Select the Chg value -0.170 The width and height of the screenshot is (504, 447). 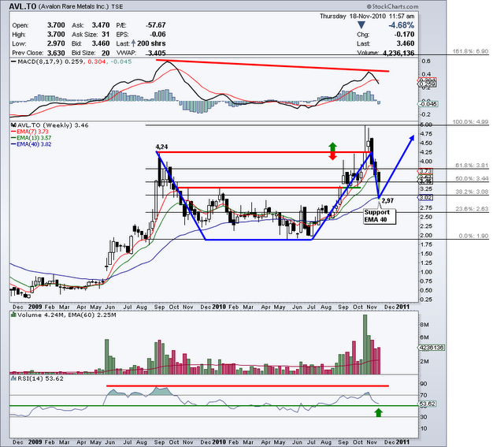pyautogui.click(x=404, y=34)
